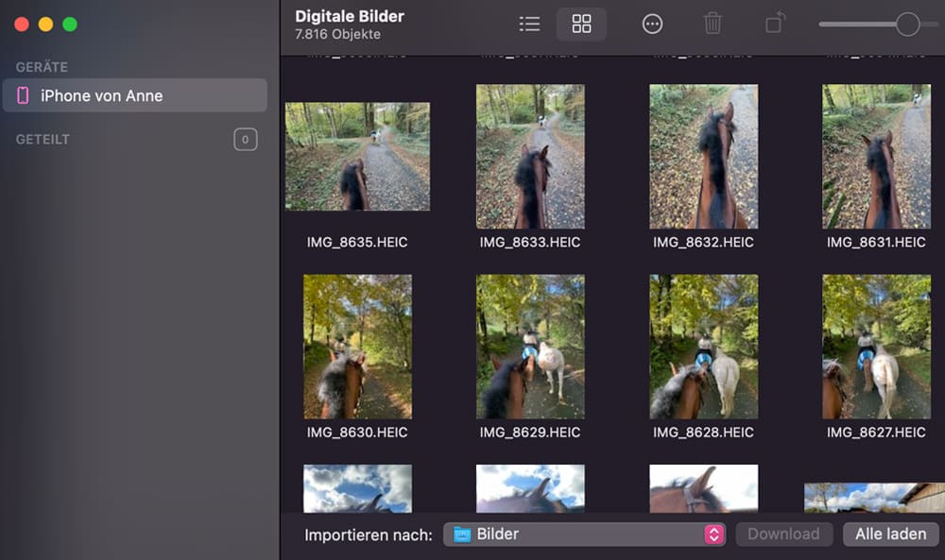Click the GETEILT section header

click(43, 140)
